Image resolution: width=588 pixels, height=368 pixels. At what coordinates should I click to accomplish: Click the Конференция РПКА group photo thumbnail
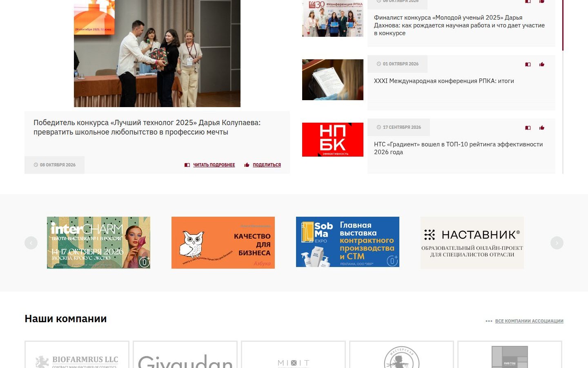pos(333,18)
